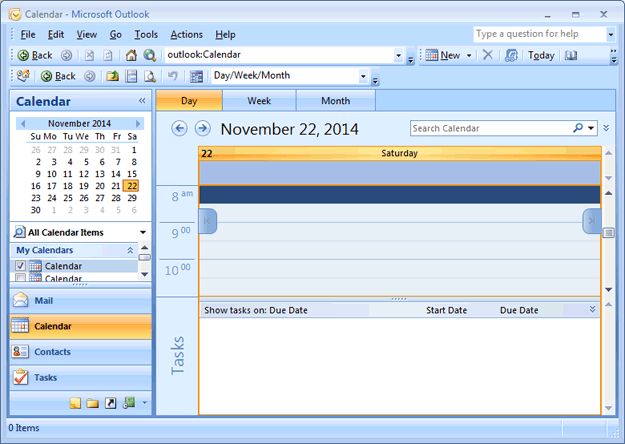
Task: Open the Tools menu
Action: coord(146,35)
